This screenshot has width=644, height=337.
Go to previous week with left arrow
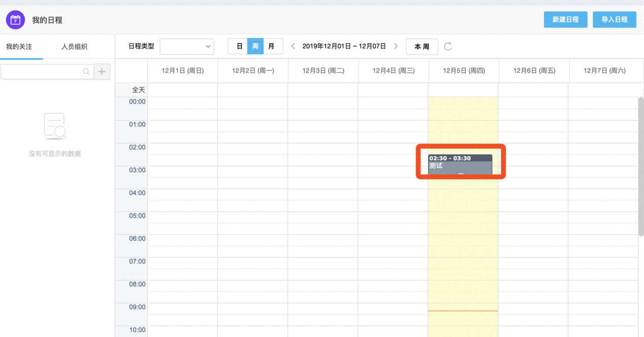click(x=293, y=46)
